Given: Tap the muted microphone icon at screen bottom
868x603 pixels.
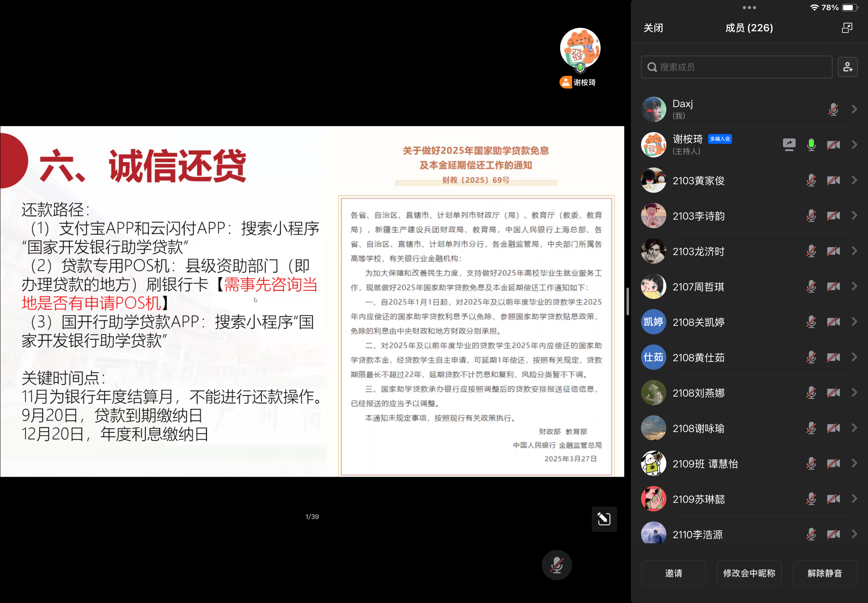Looking at the screenshot, I should pos(556,564).
